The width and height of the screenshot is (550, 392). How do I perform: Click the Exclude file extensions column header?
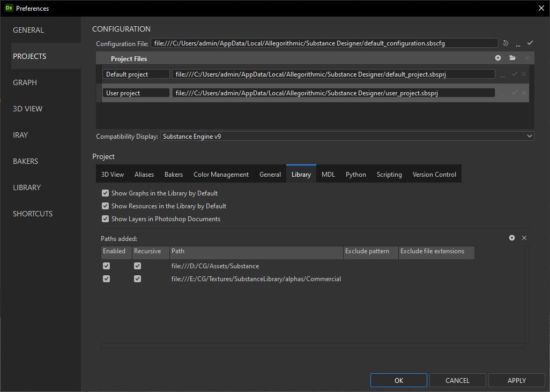(x=437, y=252)
